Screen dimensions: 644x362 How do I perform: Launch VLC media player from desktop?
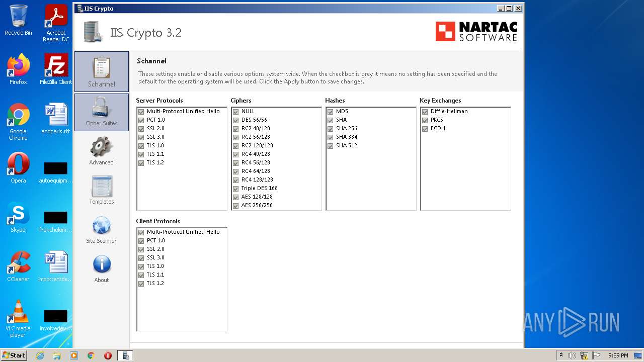click(x=18, y=319)
